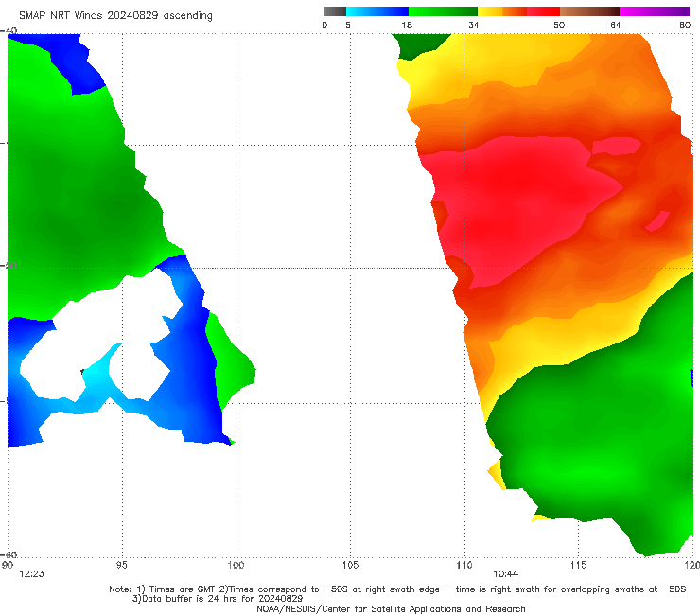Click the swath time "10:44"

point(505,574)
